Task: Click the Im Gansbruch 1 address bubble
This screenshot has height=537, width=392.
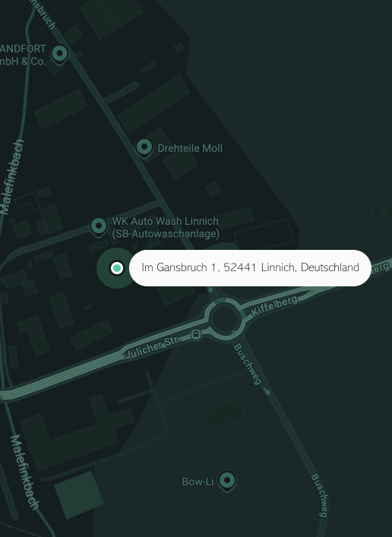Action: 250,268
